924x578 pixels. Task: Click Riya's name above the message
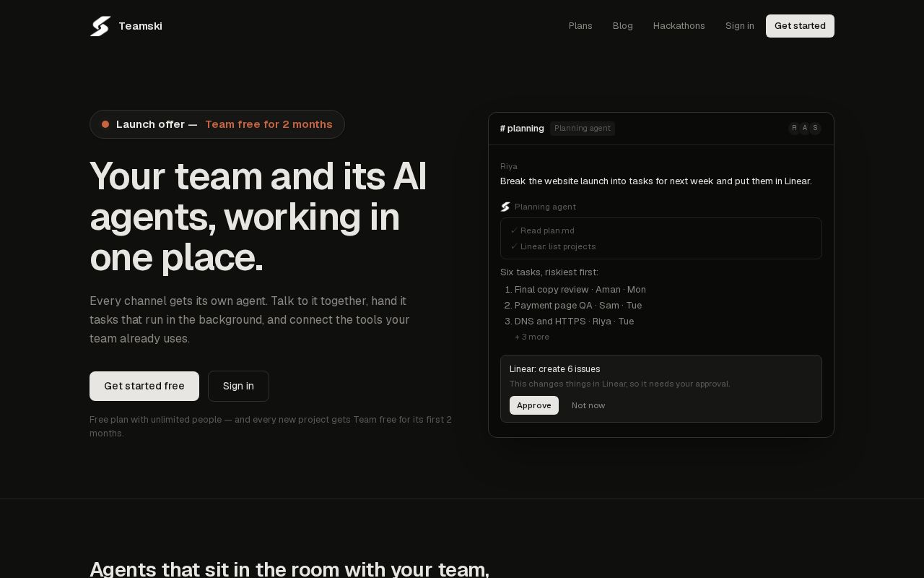[x=509, y=166]
